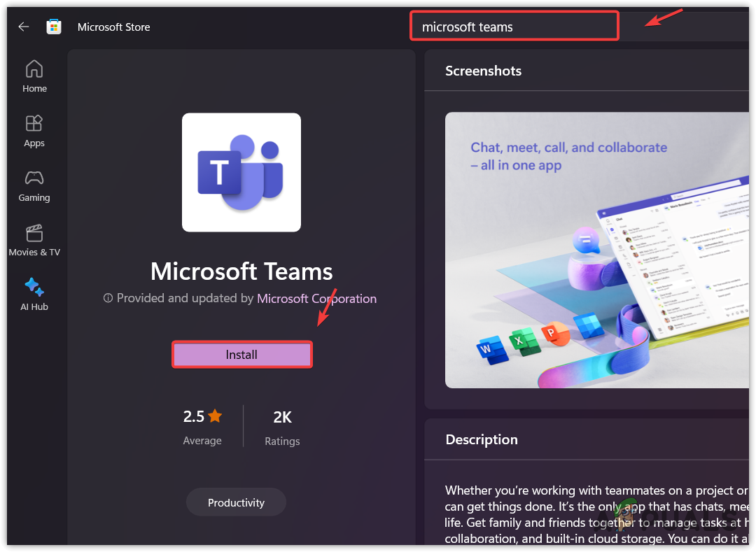Open the Home section in sidebar
Viewport: 756px width, 552px height.
tap(34, 76)
